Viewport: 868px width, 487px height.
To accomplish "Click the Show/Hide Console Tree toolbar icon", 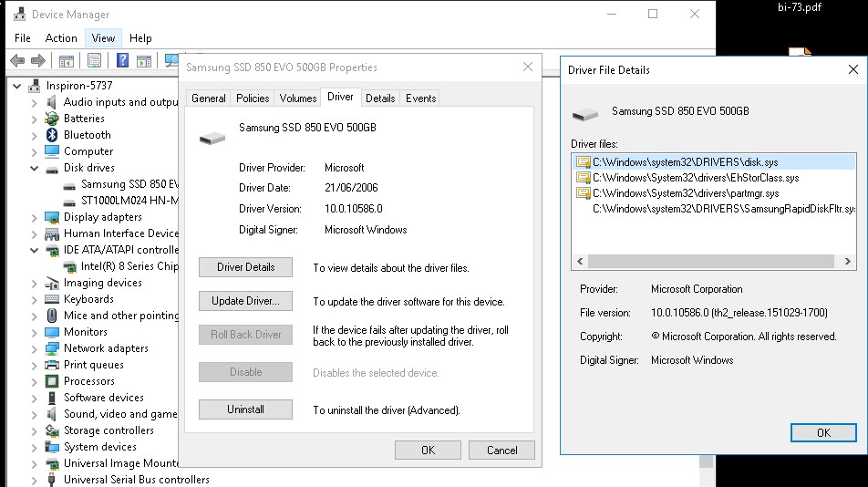I will pyautogui.click(x=67, y=60).
